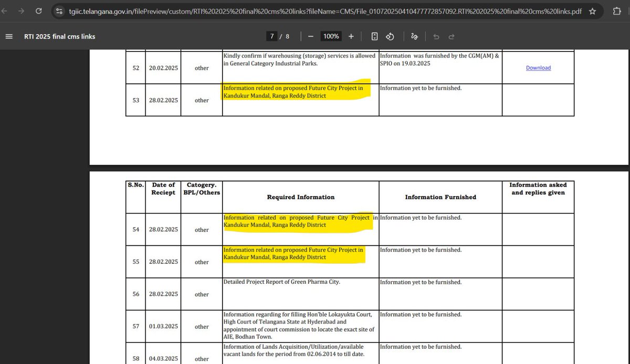Image resolution: width=630 pixels, height=364 pixels.
Task: Rotate the PDF page counterclockwise
Action: pos(390,36)
